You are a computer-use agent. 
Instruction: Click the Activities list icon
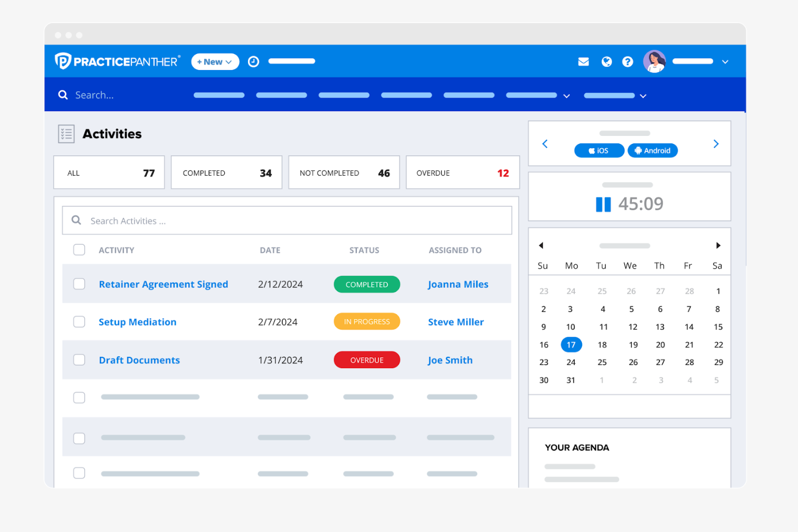(66, 134)
